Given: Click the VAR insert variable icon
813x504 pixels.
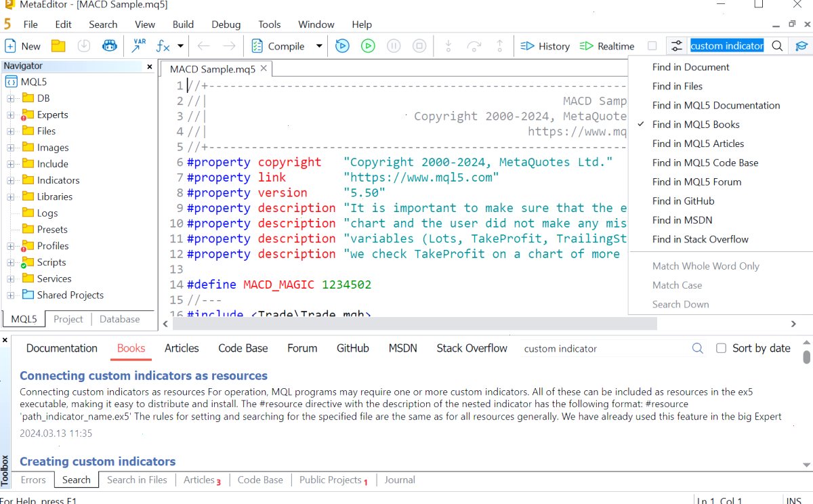Looking at the screenshot, I should [x=139, y=46].
